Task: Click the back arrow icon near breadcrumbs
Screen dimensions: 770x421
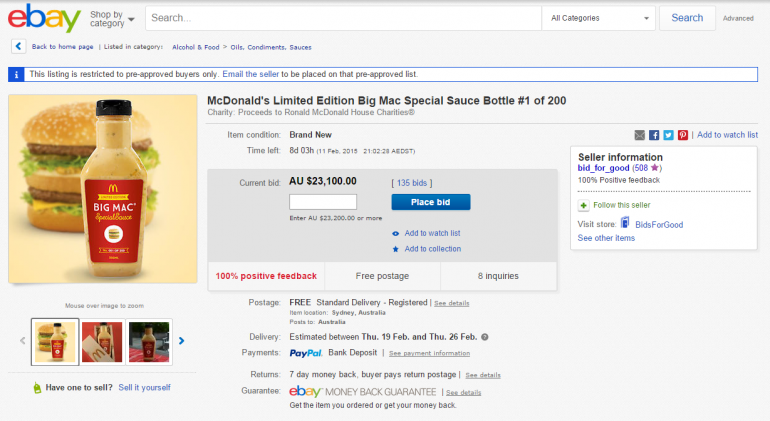Action: 18,46
